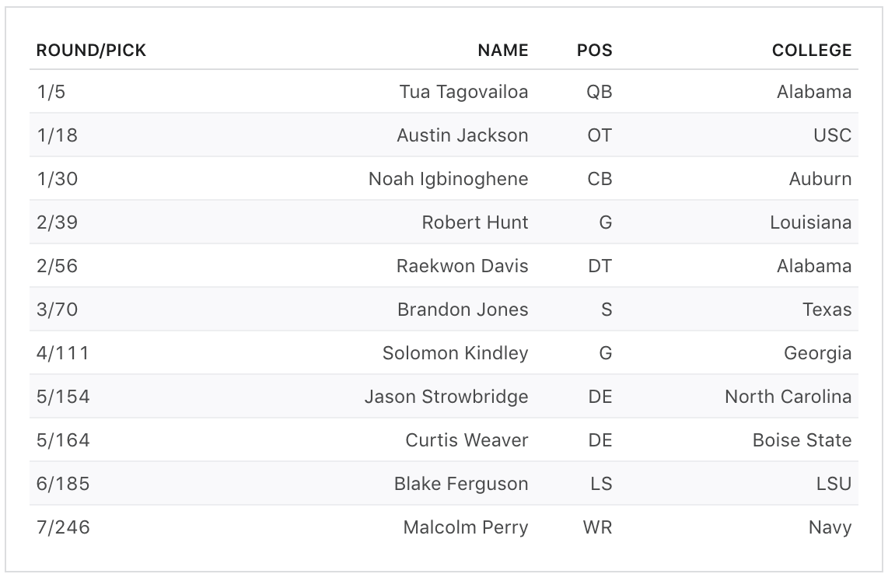Click the QB position cell
Screen dimensions: 888x588
coord(599,92)
